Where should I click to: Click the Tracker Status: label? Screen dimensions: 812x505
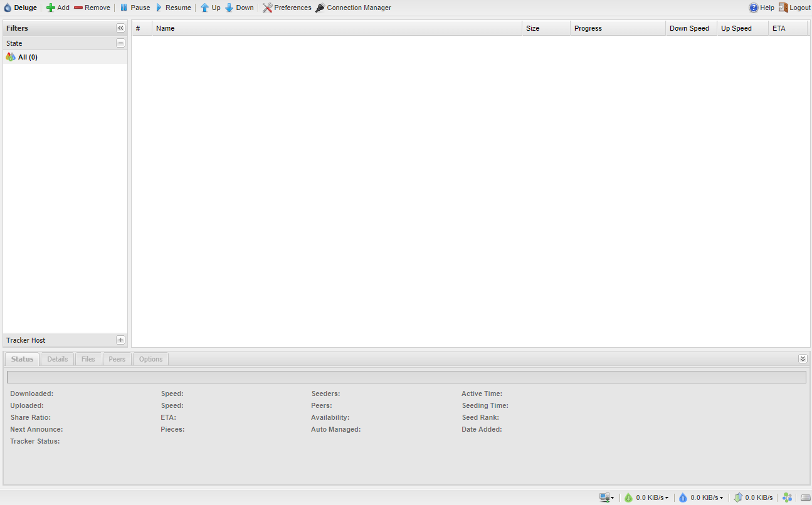[35, 441]
